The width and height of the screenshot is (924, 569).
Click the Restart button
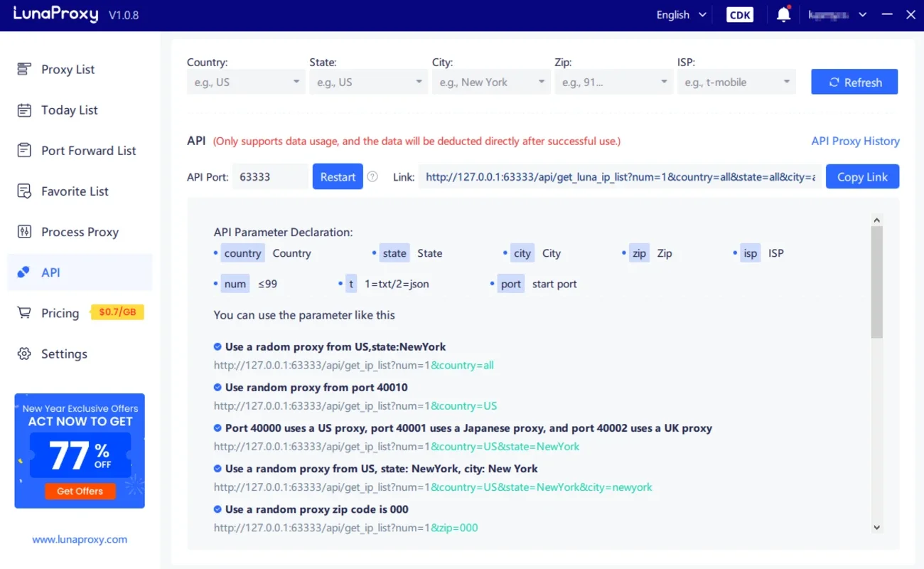[x=338, y=176]
